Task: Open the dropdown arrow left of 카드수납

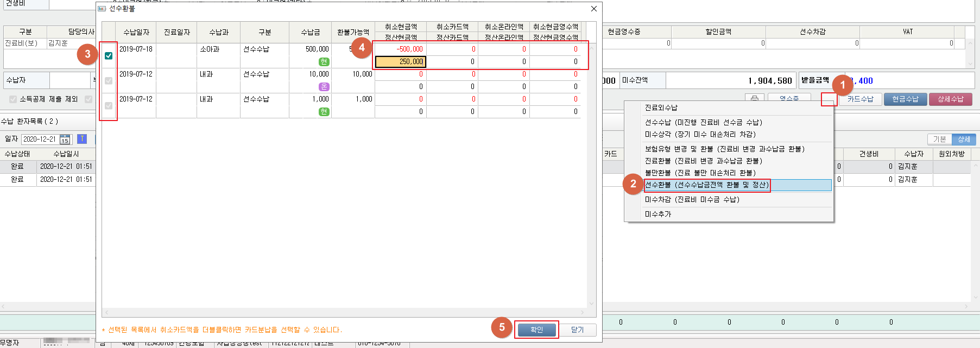Action: tap(829, 99)
